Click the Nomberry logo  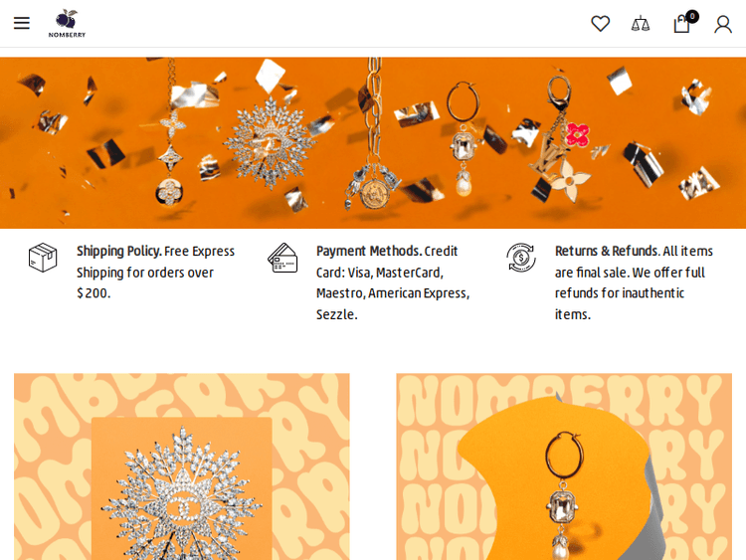click(x=67, y=23)
